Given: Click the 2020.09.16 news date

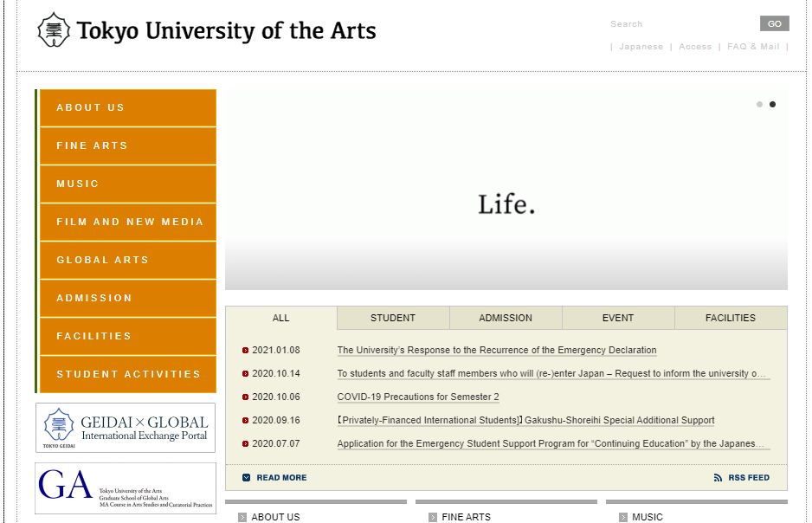Looking at the screenshot, I should [x=276, y=420].
